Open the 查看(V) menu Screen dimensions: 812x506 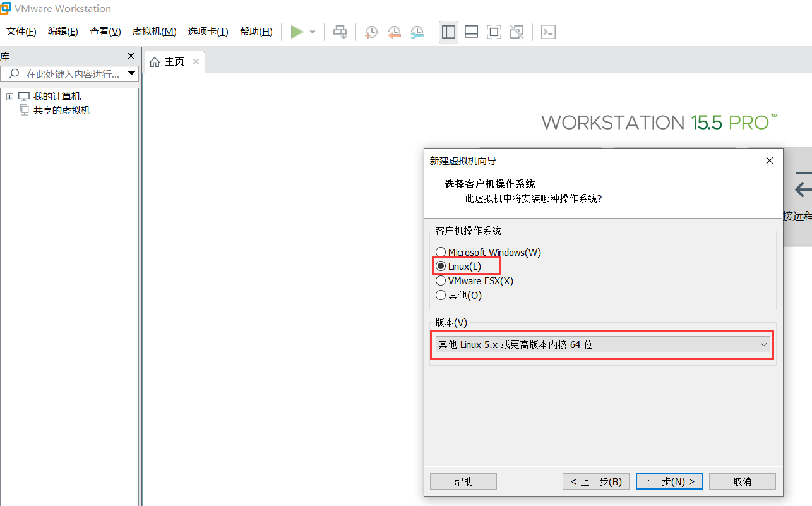pos(105,32)
